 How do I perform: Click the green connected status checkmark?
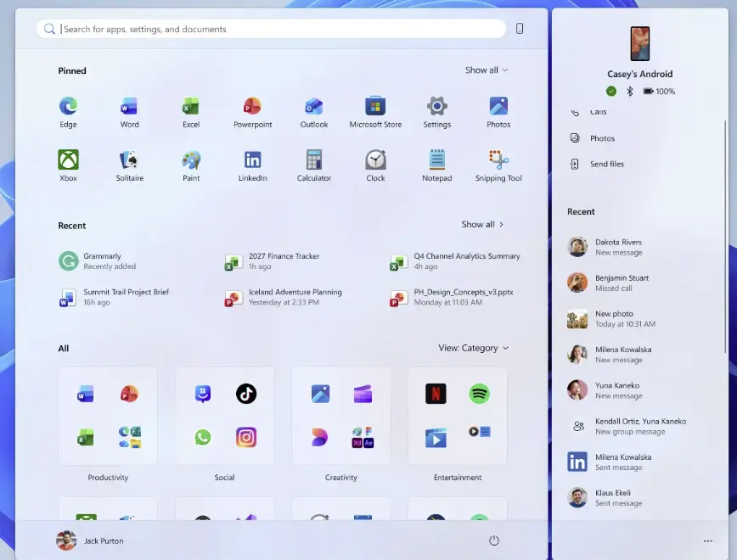tap(611, 91)
